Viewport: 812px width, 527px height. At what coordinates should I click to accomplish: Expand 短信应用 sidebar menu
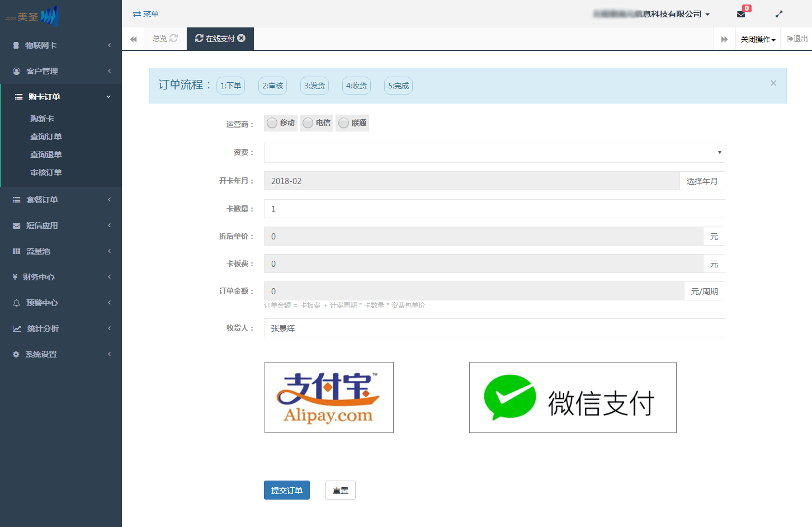(x=61, y=225)
